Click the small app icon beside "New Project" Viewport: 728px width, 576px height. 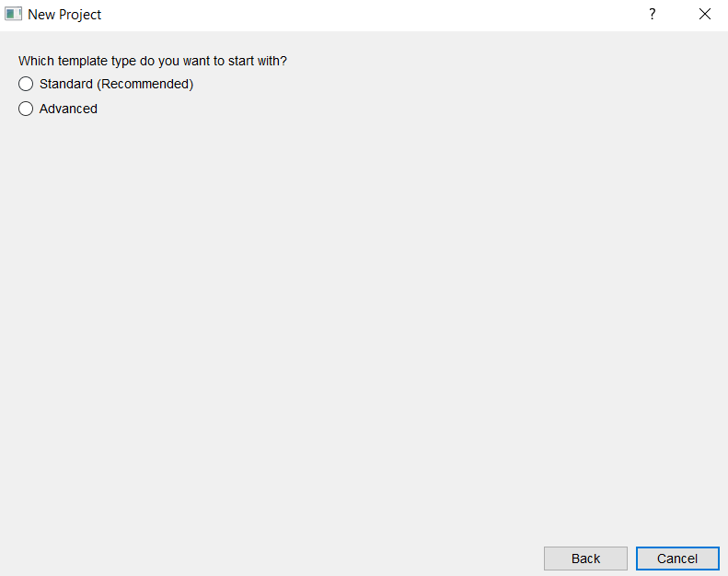click(x=13, y=15)
